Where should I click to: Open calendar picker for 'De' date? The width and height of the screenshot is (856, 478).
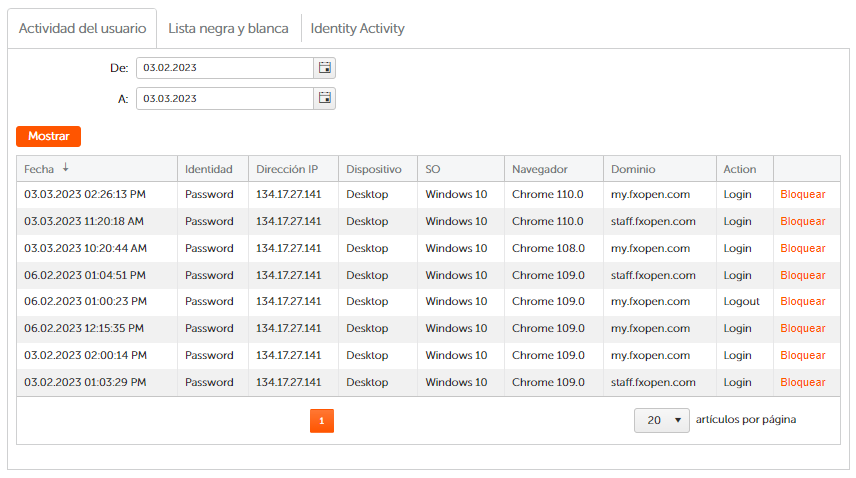[x=324, y=68]
